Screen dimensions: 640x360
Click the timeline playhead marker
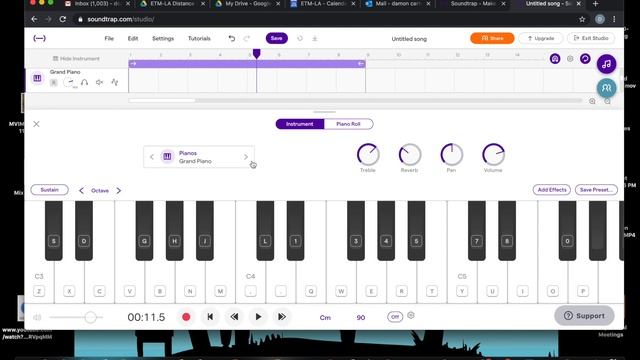pos(256,53)
